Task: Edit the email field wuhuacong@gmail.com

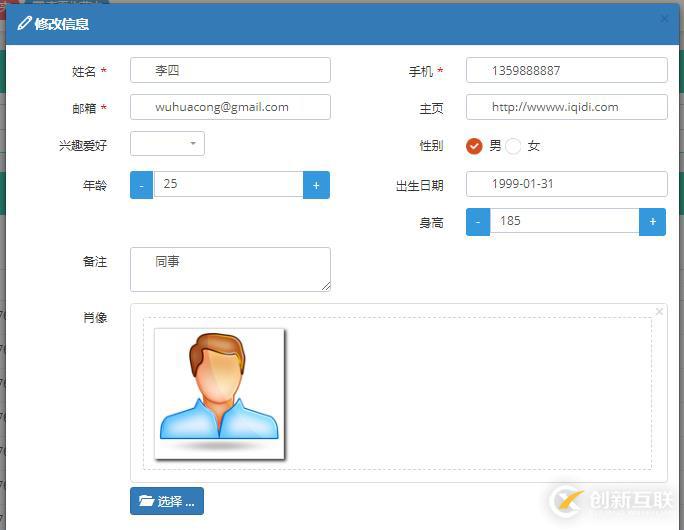Action: (x=230, y=107)
